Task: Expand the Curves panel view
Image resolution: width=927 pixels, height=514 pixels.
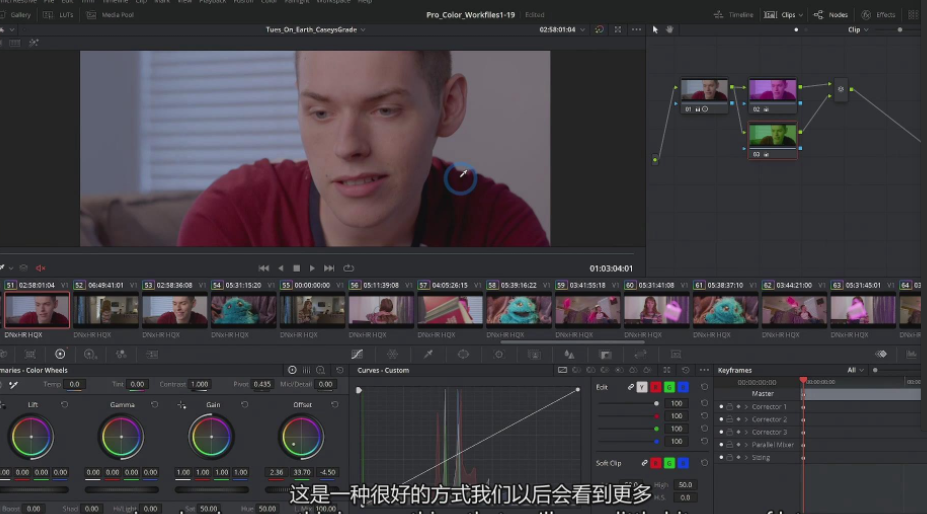Action: (x=667, y=370)
